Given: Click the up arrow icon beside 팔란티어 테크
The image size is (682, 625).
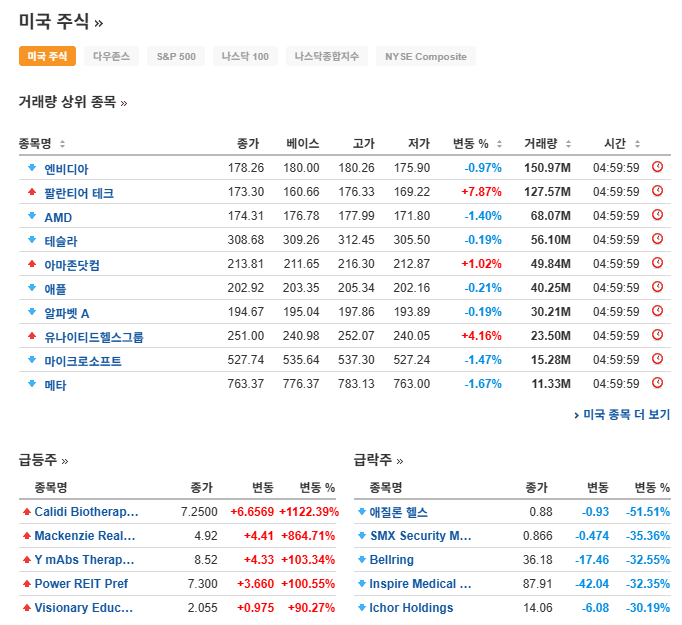Looking at the screenshot, I should click(x=32, y=191).
